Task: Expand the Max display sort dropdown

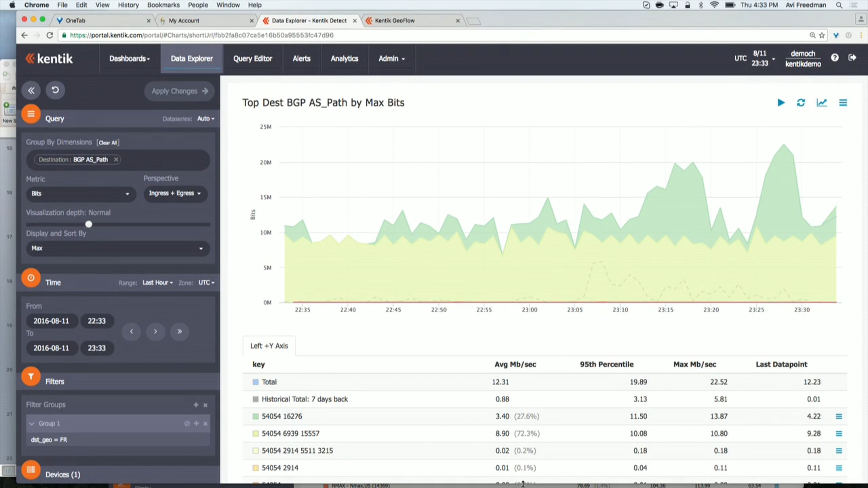Action: [x=118, y=248]
